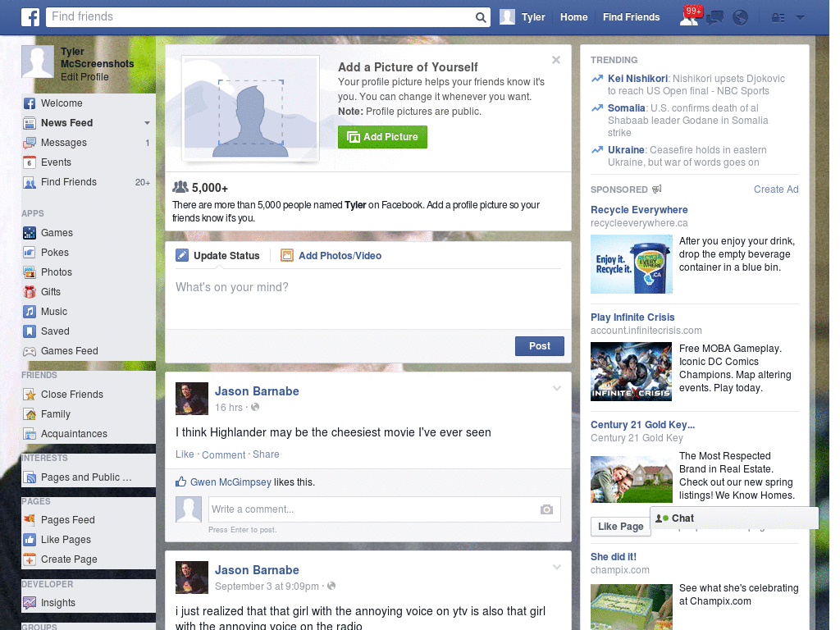Click the Find friends search field
The image size is (840, 630).
[x=260, y=17]
